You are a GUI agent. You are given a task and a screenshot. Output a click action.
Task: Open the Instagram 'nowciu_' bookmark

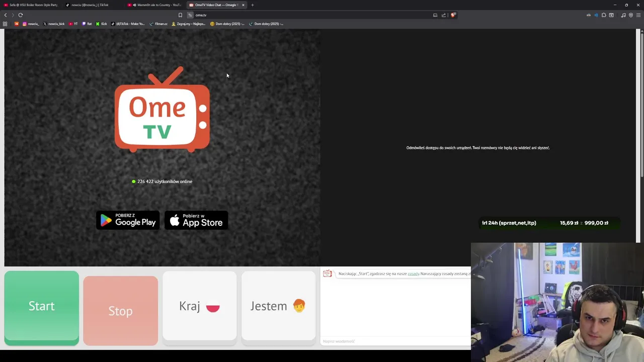point(30,24)
